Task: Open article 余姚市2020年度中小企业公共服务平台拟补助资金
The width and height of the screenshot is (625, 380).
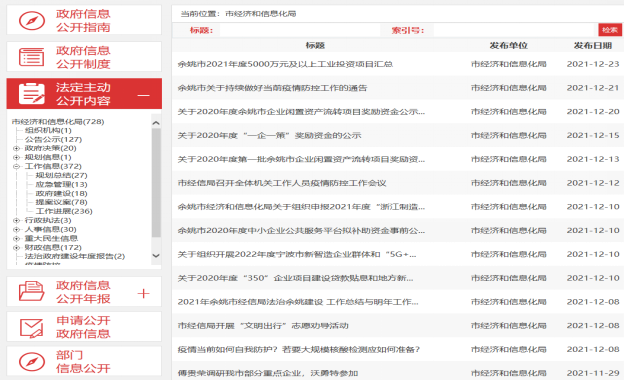Action: (301, 231)
